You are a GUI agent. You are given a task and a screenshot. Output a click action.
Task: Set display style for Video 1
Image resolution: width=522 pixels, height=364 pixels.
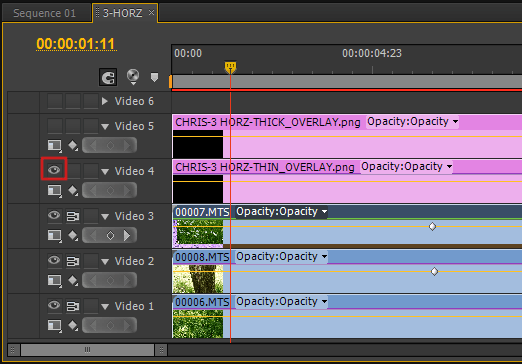[55, 325]
